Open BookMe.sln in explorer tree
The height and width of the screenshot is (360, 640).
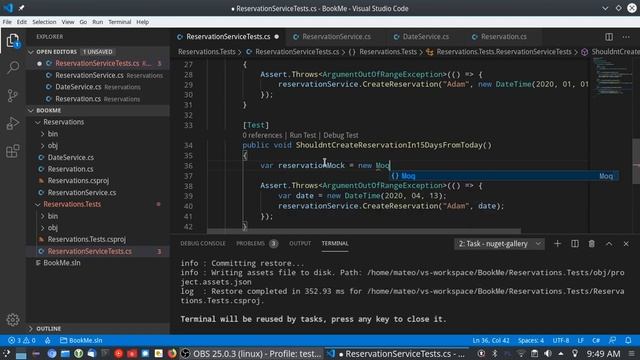(x=98, y=263)
